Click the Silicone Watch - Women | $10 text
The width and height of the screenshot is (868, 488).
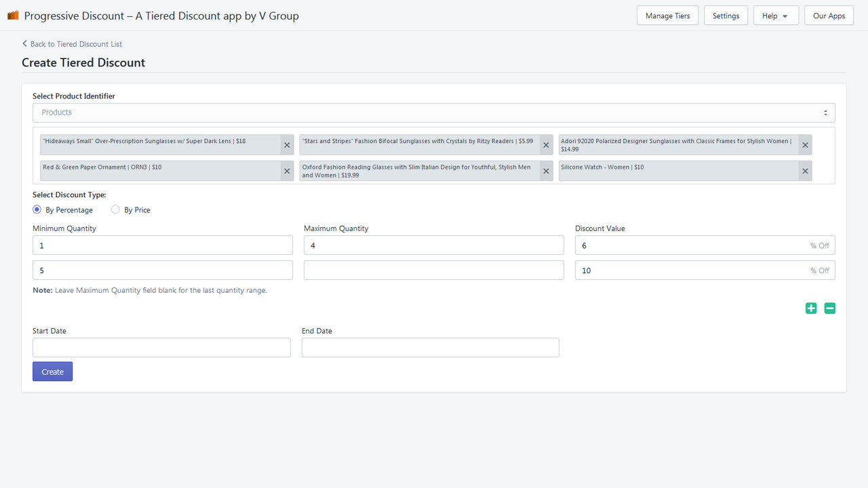602,167
